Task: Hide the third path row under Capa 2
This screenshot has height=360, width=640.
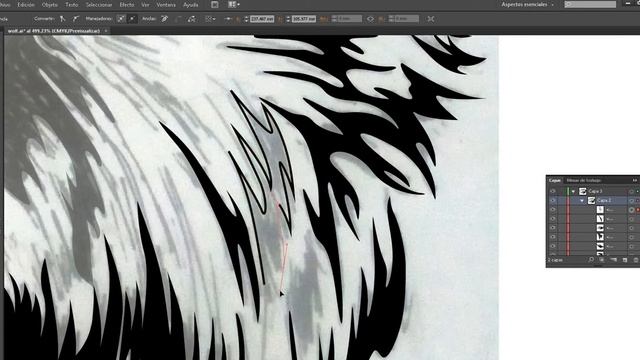Action: (x=553, y=228)
